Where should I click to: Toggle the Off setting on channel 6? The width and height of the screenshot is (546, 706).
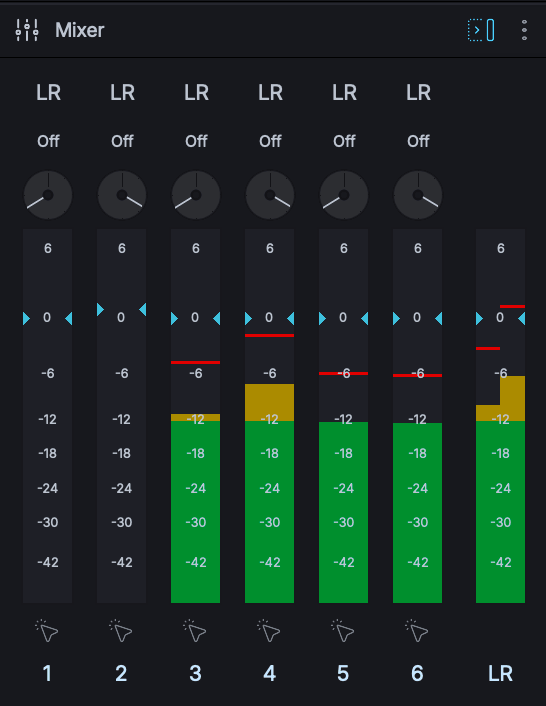[x=418, y=141]
